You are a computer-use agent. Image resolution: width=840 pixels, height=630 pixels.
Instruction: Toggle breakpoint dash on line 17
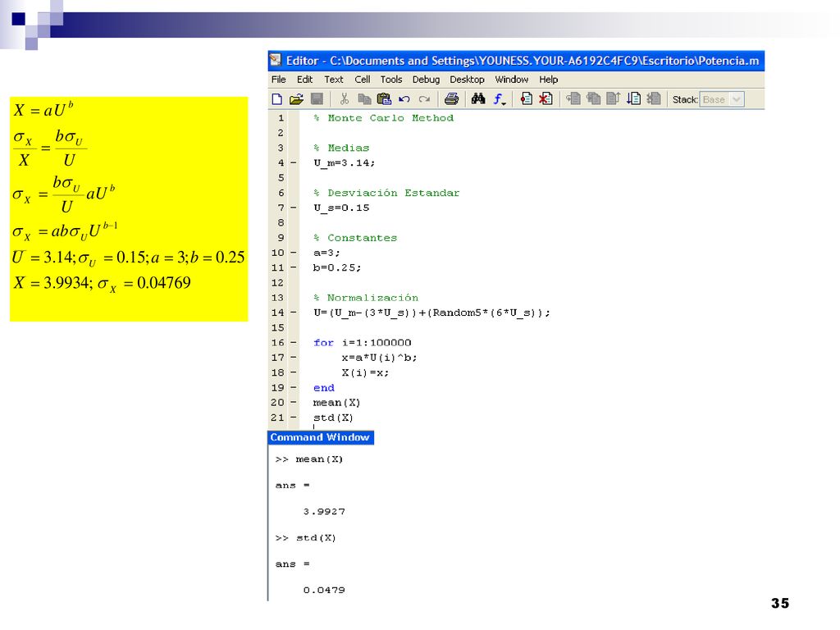click(294, 358)
